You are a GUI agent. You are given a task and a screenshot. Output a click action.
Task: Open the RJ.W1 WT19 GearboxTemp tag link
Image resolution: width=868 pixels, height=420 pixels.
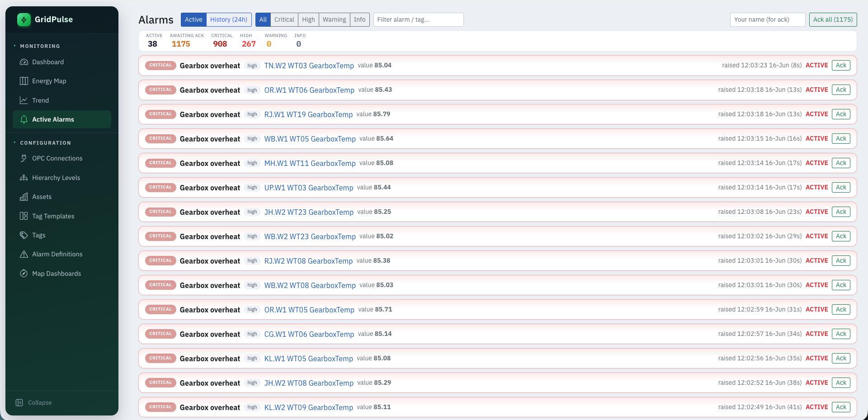coord(308,114)
